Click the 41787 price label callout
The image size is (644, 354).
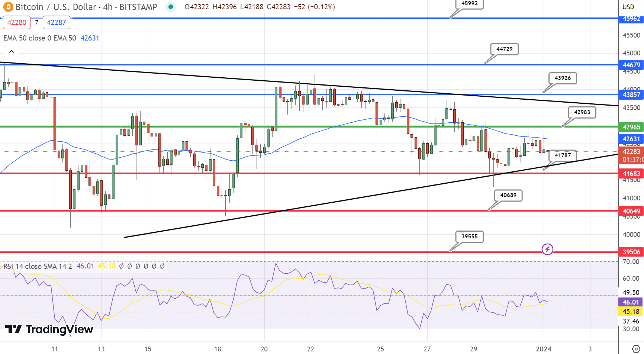(563, 155)
